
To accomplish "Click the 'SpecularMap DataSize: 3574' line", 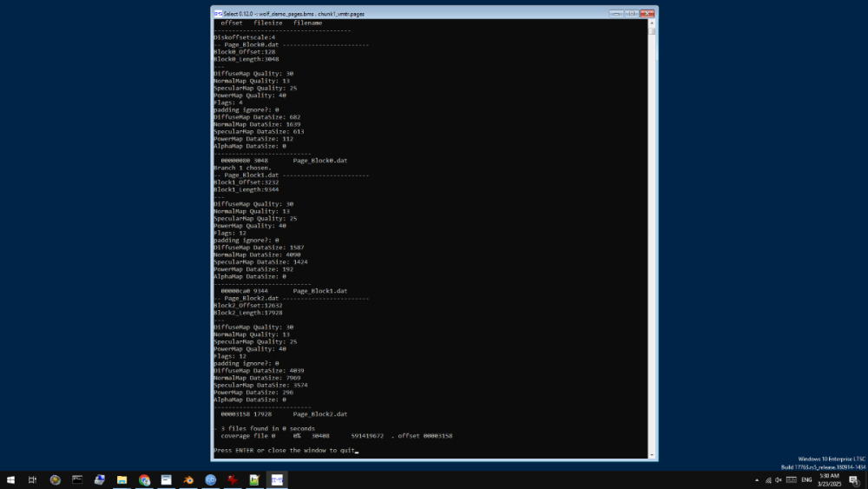I will pos(260,385).
